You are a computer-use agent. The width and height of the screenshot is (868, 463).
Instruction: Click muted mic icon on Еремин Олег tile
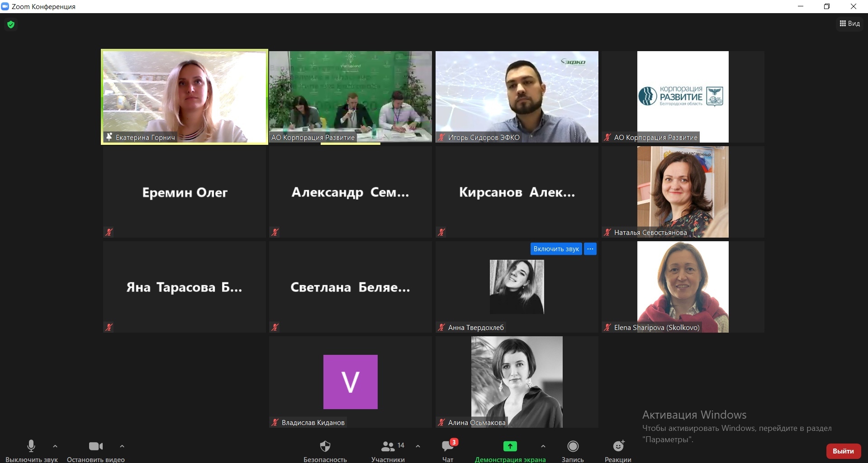point(109,232)
